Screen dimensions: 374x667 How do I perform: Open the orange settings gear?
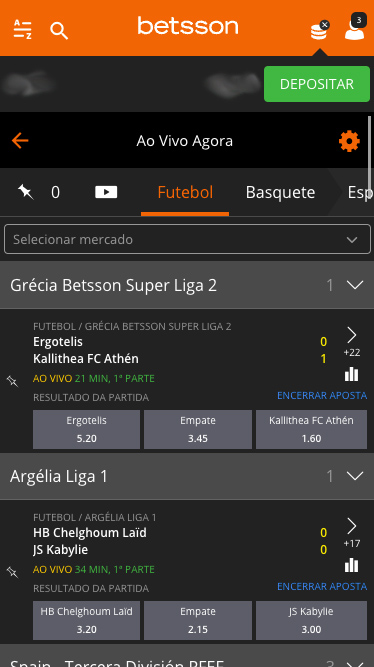pyautogui.click(x=349, y=141)
